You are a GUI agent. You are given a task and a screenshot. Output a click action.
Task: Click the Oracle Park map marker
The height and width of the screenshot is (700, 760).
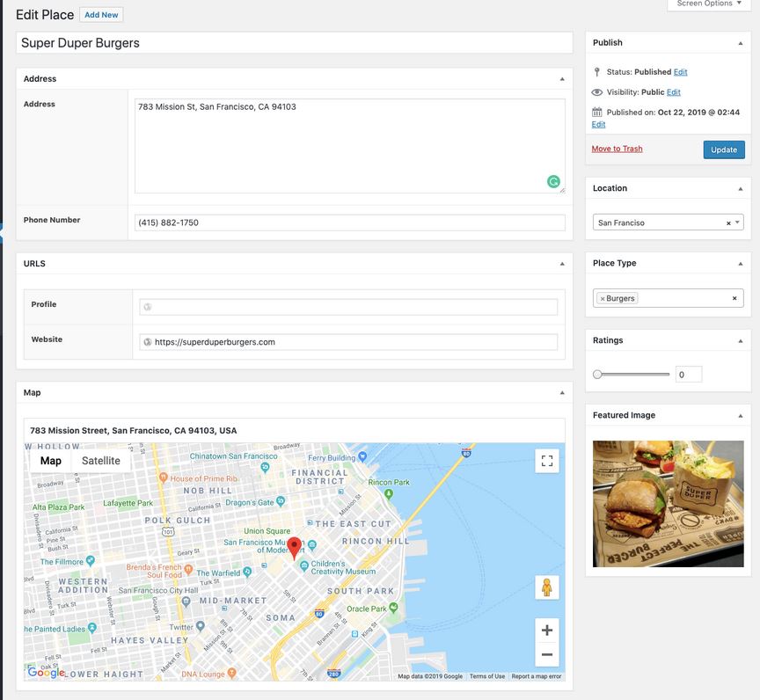tap(393, 607)
